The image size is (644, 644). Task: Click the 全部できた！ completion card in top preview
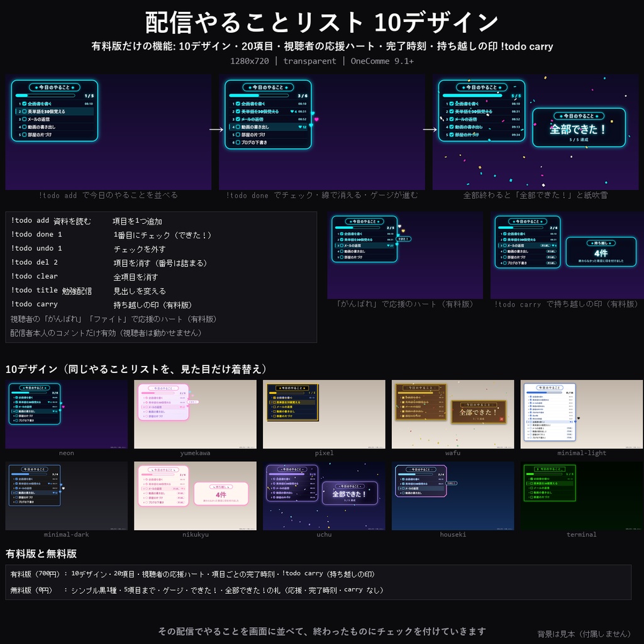[x=579, y=127]
